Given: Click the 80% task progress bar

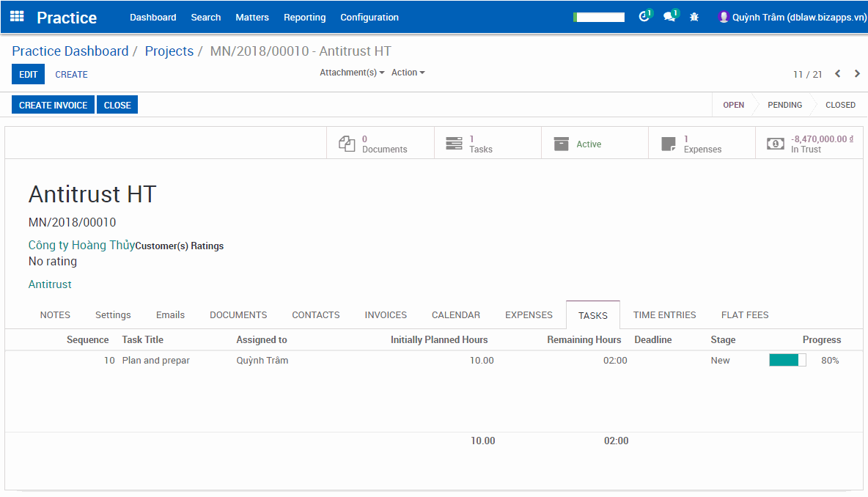Looking at the screenshot, I should (x=787, y=360).
